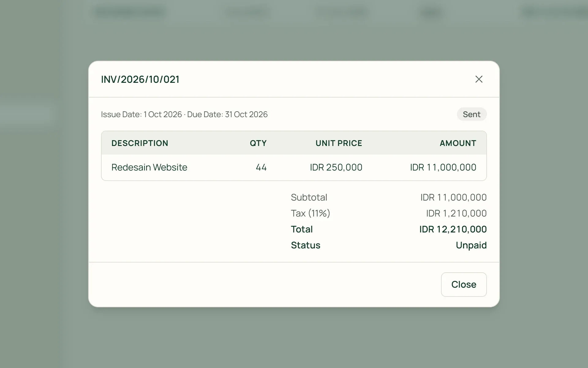The height and width of the screenshot is (368, 588).
Task: Click the Total label
Action: pyautogui.click(x=302, y=229)
